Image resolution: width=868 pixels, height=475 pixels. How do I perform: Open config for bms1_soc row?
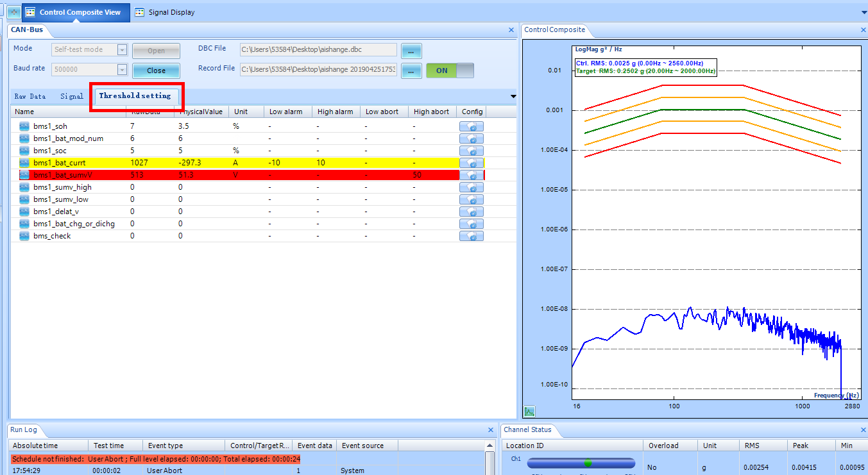point(472,151)
